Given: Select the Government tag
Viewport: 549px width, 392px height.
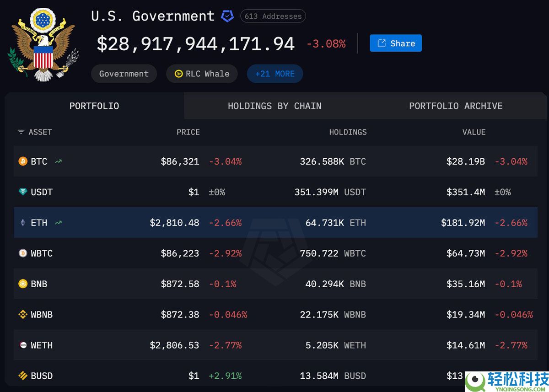Looking at the screenshot, I should click(x=124, y=74).
